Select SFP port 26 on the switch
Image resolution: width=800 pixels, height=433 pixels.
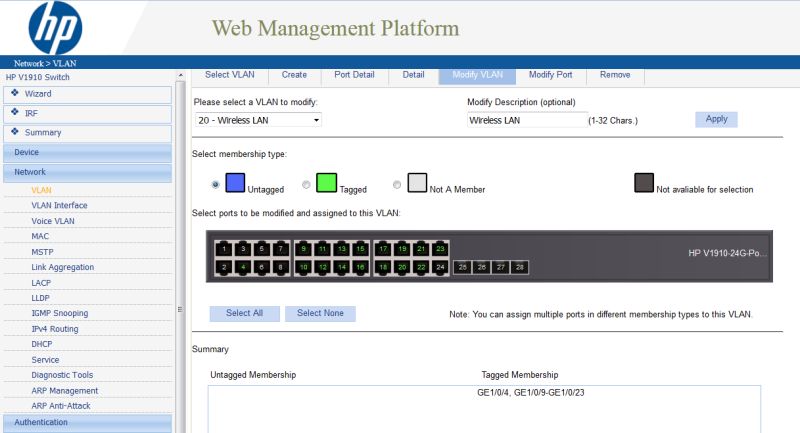pyautogui.click(x=482, y=267)
